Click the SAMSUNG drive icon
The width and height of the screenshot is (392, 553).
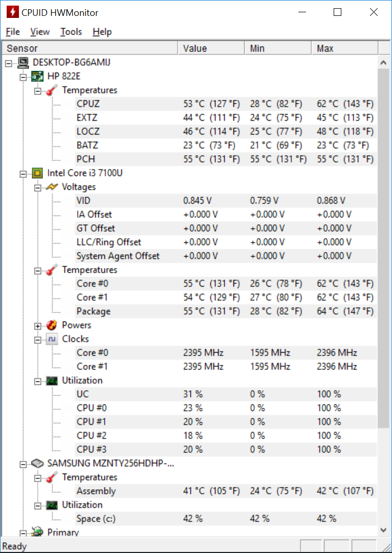click(x=37, y=464)
